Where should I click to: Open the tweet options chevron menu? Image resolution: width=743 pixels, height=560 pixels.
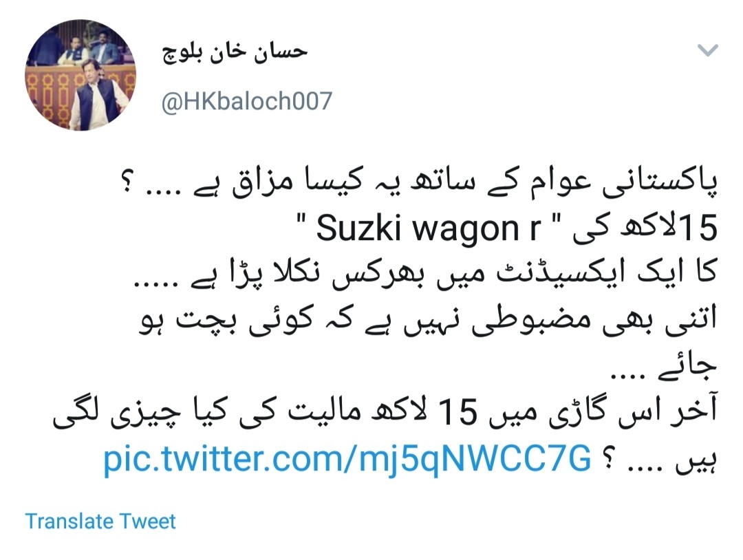[707, 50]
